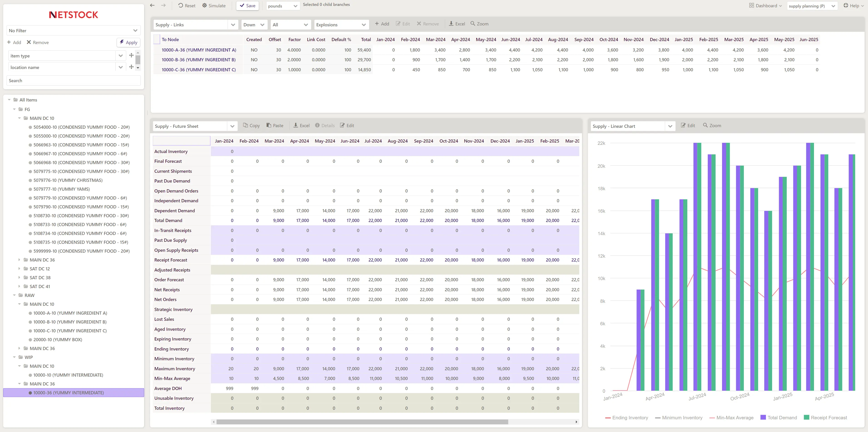Image resolution: width=868 pixels, height=432 pixels.
Task: Open the Dashboard menu
Action: click(765, 5)
